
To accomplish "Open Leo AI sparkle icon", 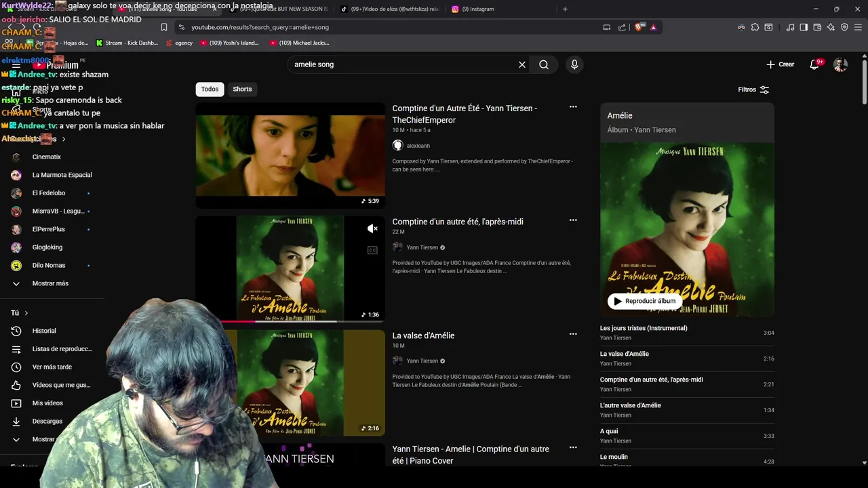I will (x=831, y=27).
